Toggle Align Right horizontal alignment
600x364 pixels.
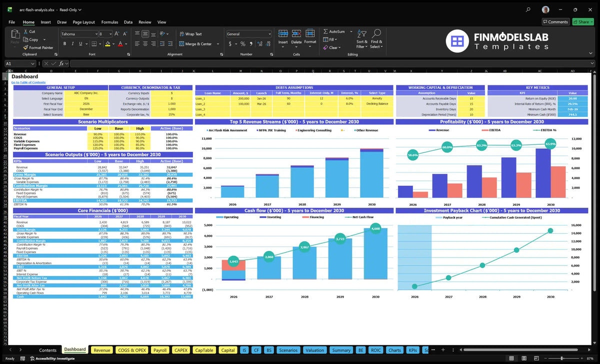click(153, 44)
